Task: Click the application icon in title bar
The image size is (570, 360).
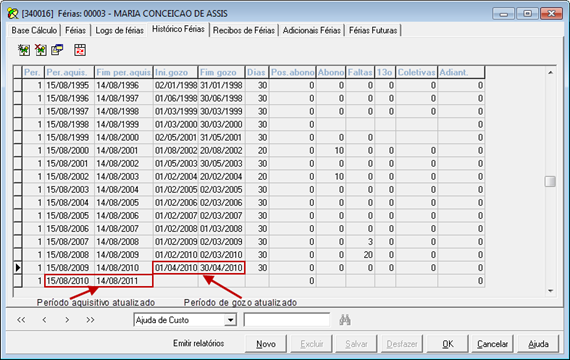Action: pyautogui.click(x=13, y=14)
